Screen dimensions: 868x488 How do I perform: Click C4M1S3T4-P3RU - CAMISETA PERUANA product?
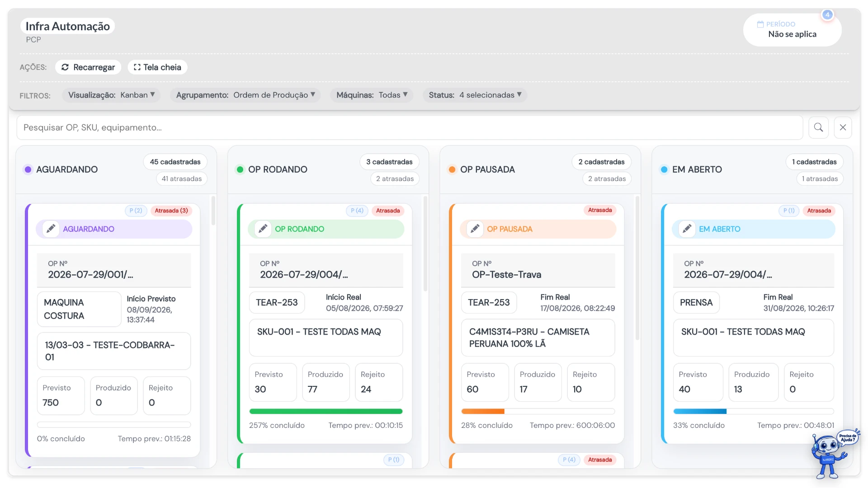pos(538,338)
